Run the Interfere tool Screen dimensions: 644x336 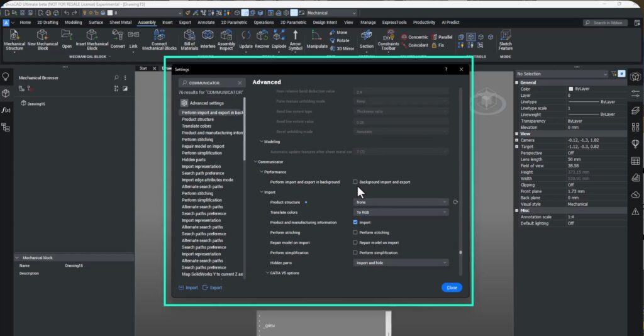pos(208,39)
